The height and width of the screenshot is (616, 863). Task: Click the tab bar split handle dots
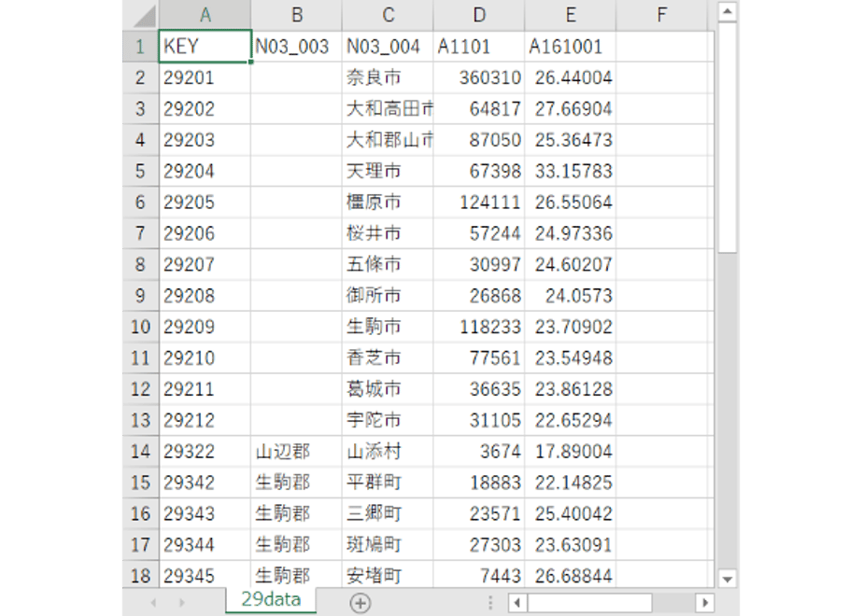point(489,603)
